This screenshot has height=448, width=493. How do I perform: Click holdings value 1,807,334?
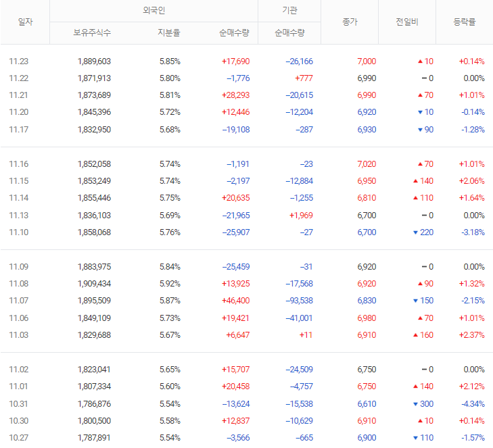(94, 387)
